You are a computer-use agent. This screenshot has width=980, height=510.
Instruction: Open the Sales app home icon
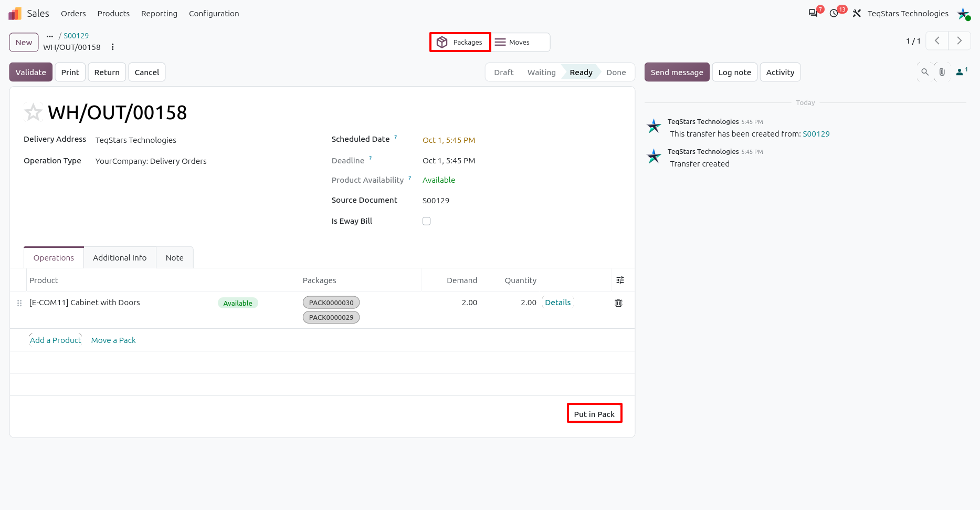tap(15, 13)
